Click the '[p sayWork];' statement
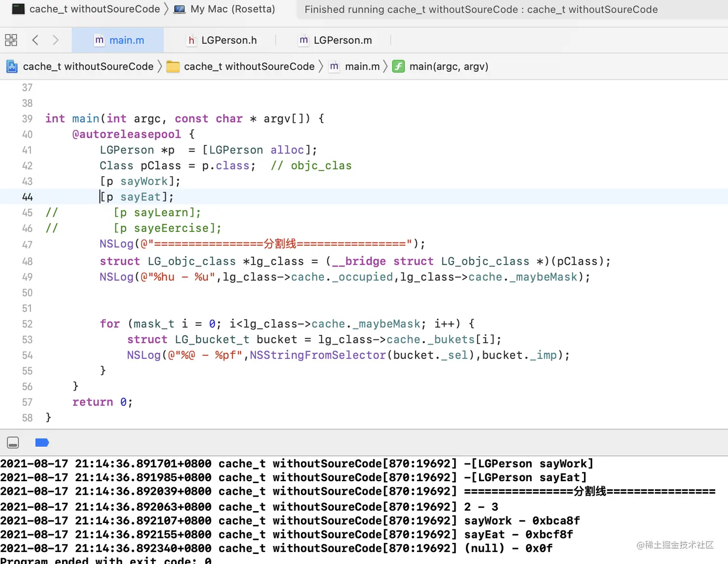This screenshot has width=728, height=564. pyautogui.click(x=140, y=181)
